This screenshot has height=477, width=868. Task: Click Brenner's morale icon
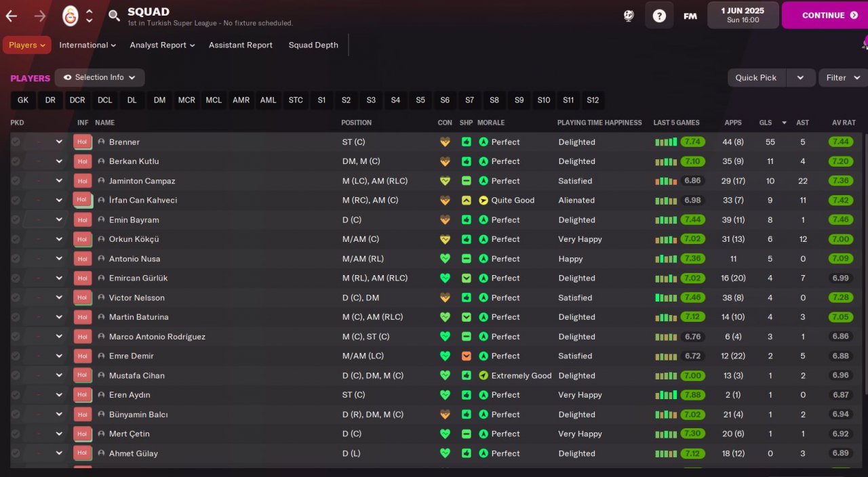(484, 142)
